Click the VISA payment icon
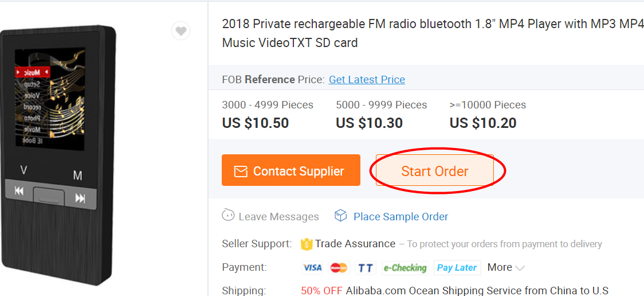Viewport: 644px width, 296px height. tap(313, 267)
